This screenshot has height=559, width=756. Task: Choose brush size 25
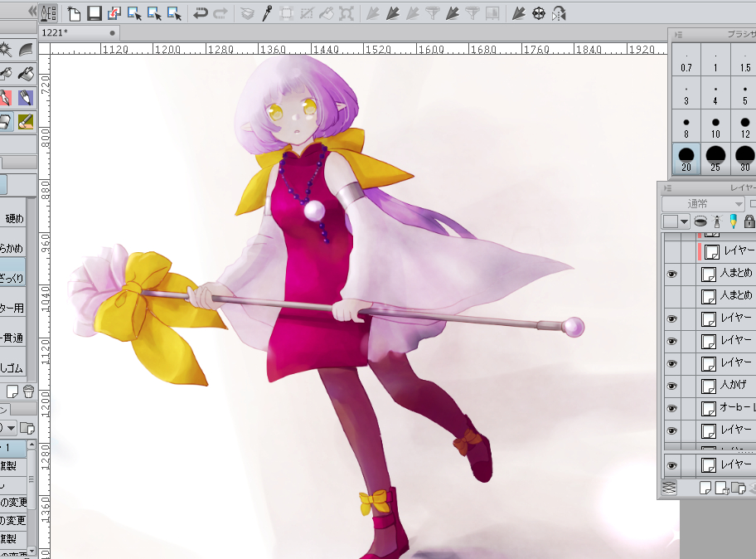click(x=715, y=159)
